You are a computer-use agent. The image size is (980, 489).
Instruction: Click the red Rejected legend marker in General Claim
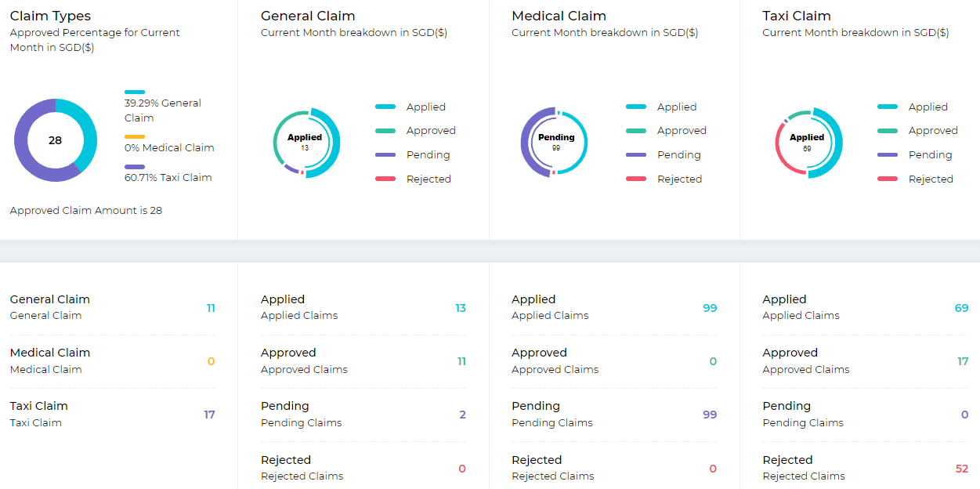(x=385, y=179)
